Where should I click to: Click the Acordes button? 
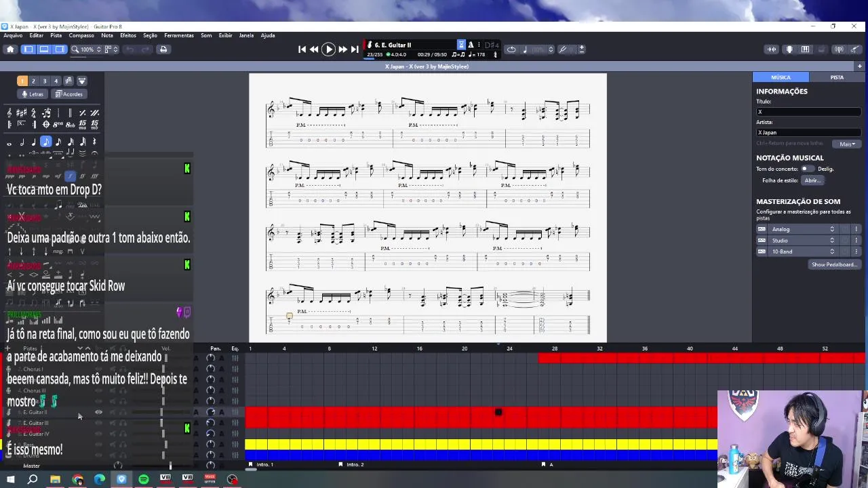(x=69, y=94)
